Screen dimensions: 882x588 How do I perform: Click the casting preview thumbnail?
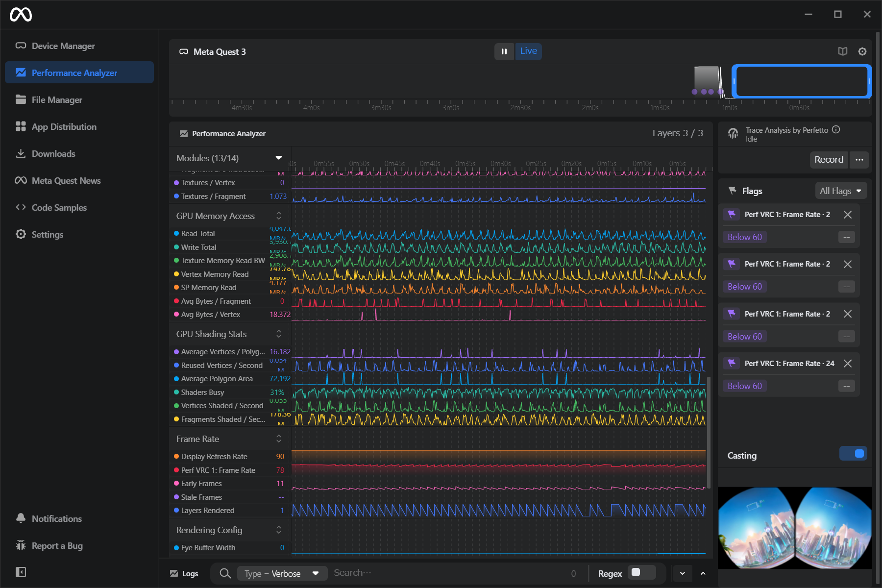[794, 528]
